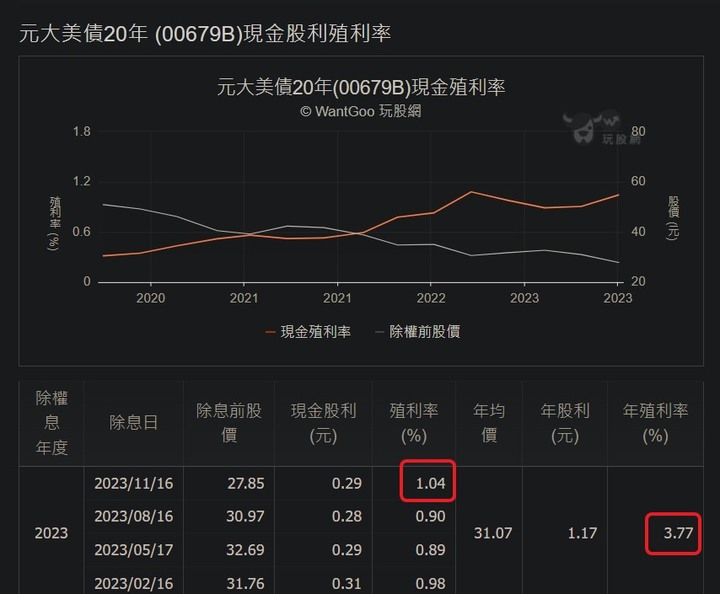Click the 1.17 annual dividend value
720x594 pixels.
point(582,533)
